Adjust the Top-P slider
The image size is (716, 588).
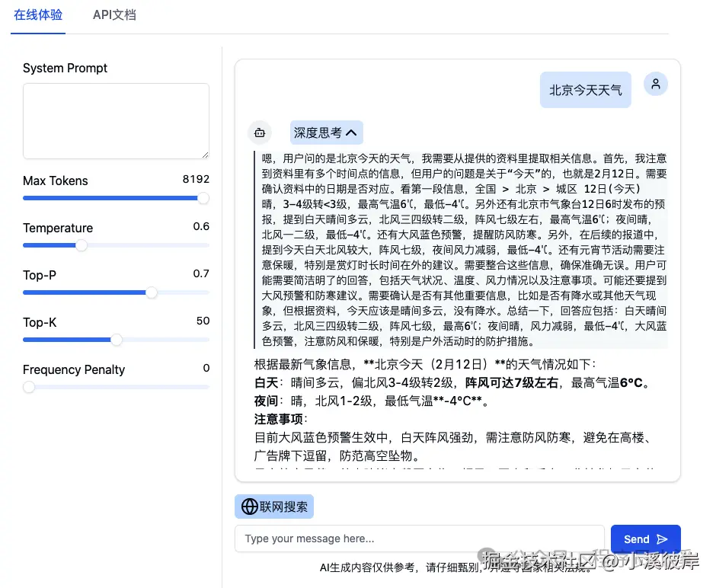[152, 292]
